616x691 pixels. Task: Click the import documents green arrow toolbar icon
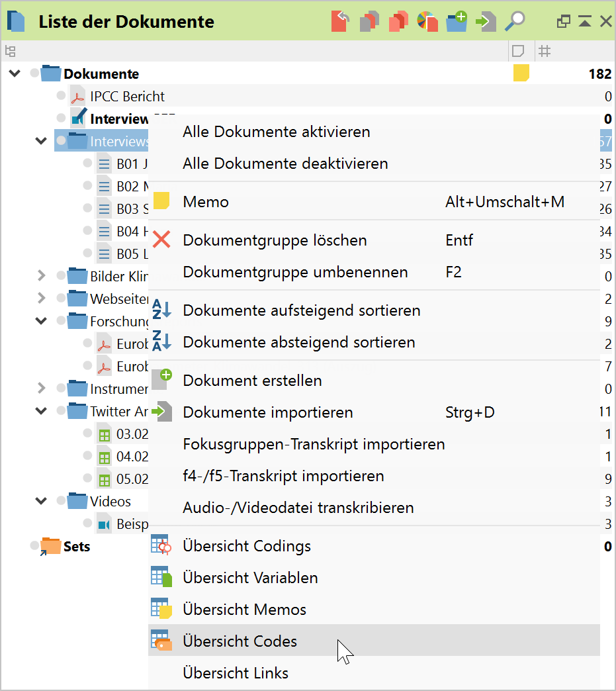point(486,22)
